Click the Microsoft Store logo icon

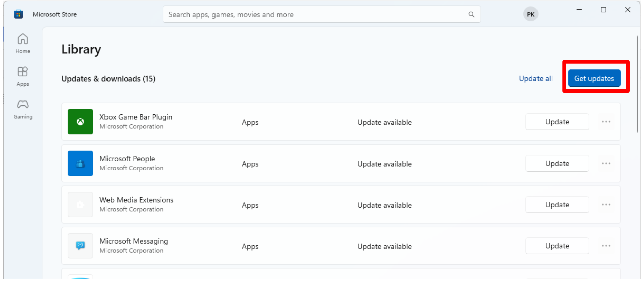[x=18, y=14]
